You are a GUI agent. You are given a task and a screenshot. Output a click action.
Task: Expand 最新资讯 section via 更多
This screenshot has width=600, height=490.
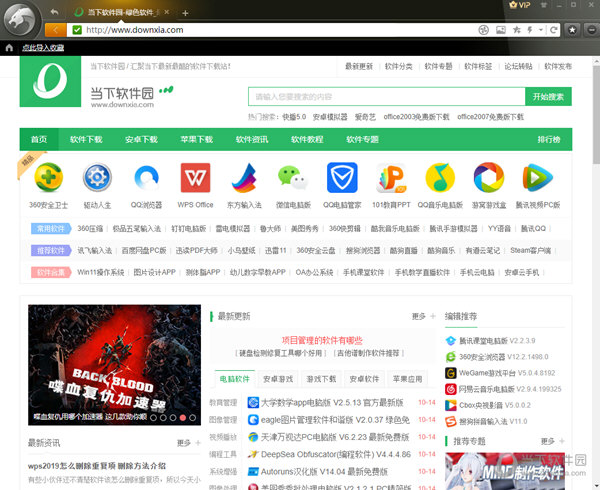click(187, 442)
